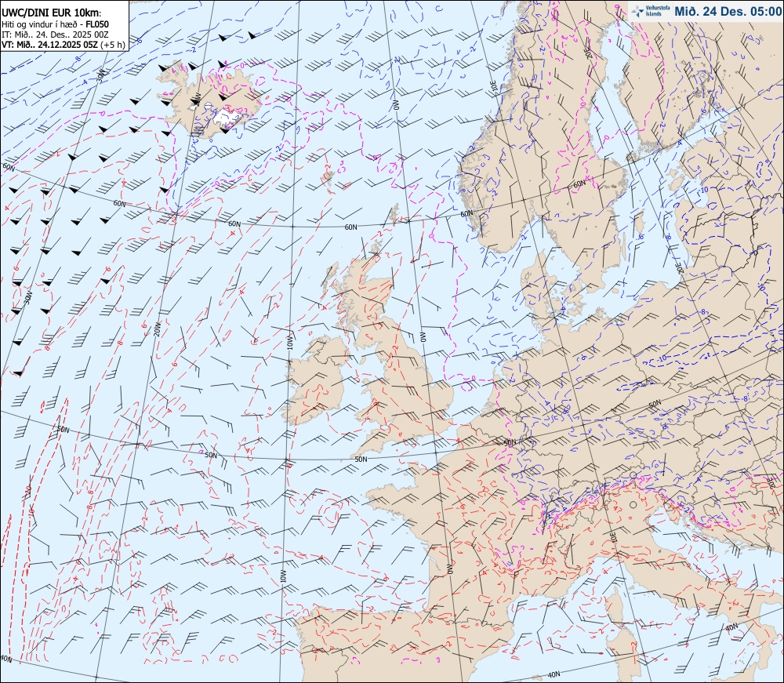Click the white Vatnajökull glacier patch on Iceland
The image size is (784, 683).
coord(229,118)
